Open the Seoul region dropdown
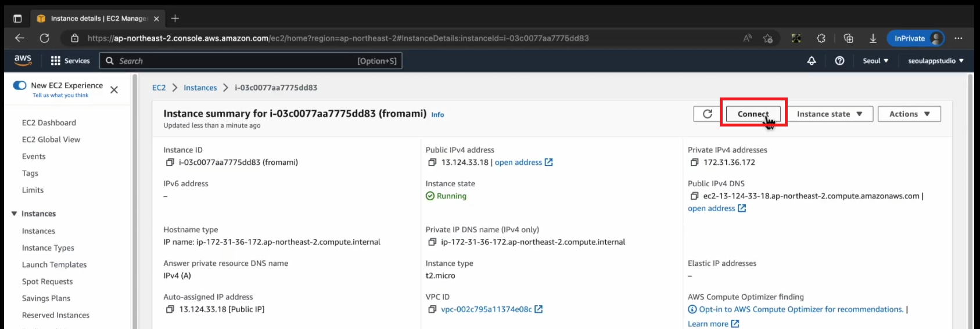Screen dimensions: 980x329 coord(875,60)
